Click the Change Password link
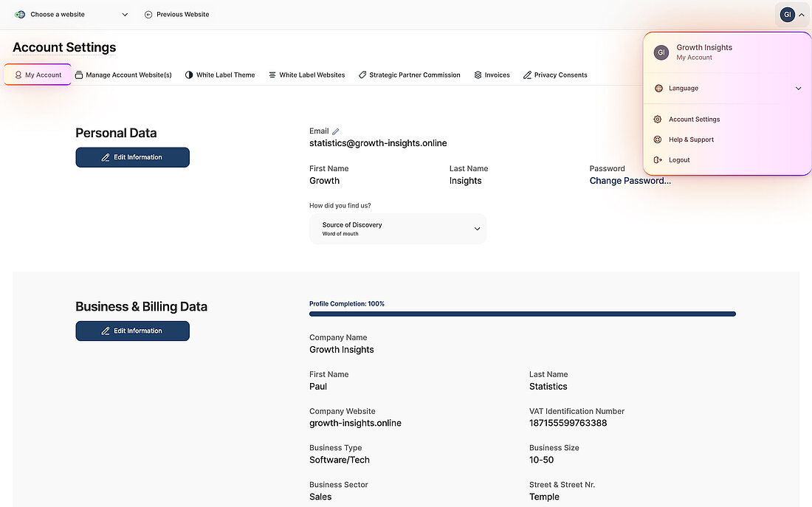Viewport: 812px width, 507px height. point(630,180)
